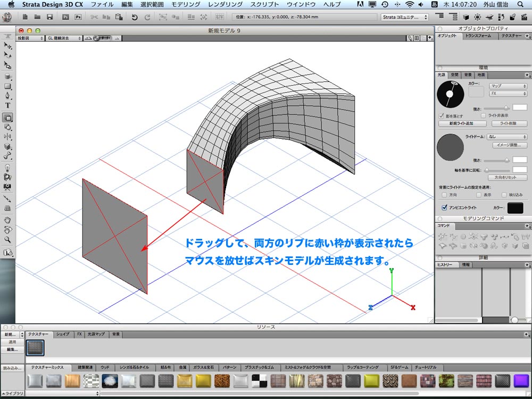
Task: Select the highlighted Skin tool
Action: [7, 118]
